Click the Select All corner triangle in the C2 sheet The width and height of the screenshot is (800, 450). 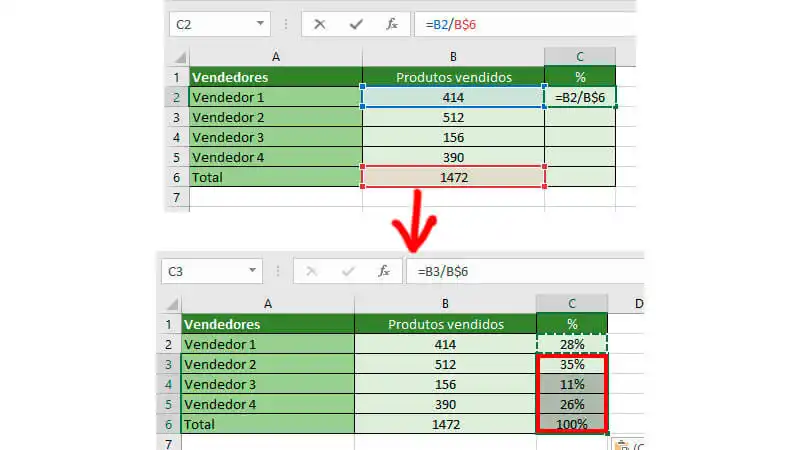click(x=180, y=57)
